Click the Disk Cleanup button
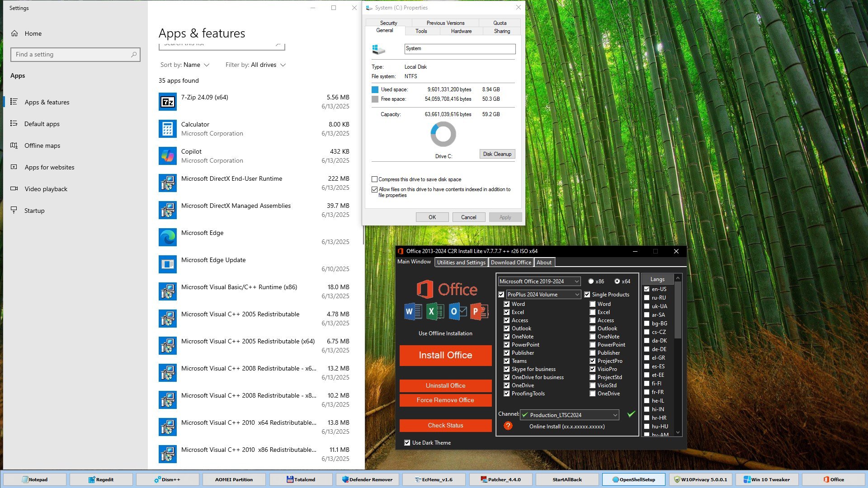The height and width of the screenshot is (488, 868). pyautogui.click(x=497, y=154)
